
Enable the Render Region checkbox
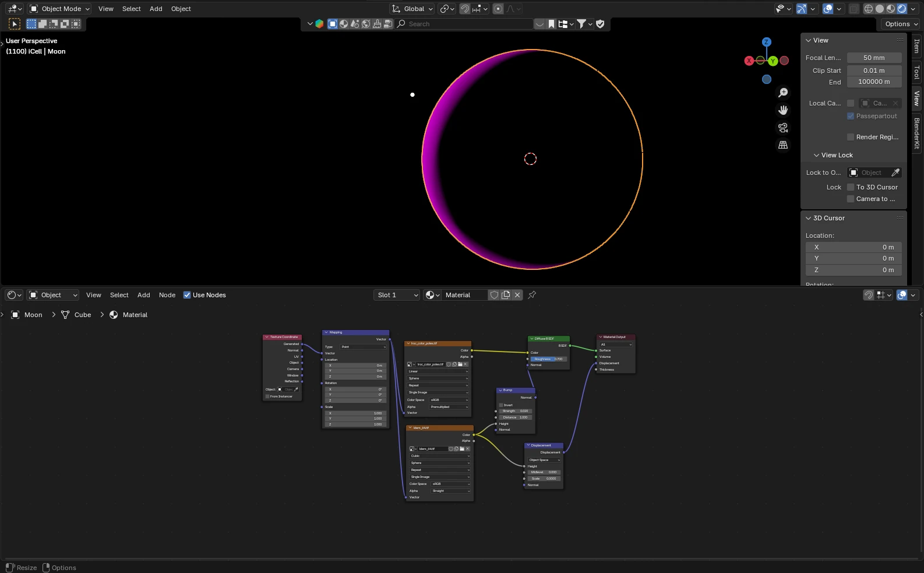(x=851, y=137)
